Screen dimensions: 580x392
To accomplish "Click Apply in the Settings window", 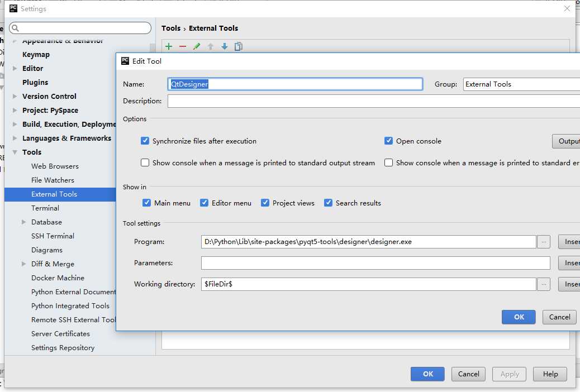I will click(x=510, y=374).
